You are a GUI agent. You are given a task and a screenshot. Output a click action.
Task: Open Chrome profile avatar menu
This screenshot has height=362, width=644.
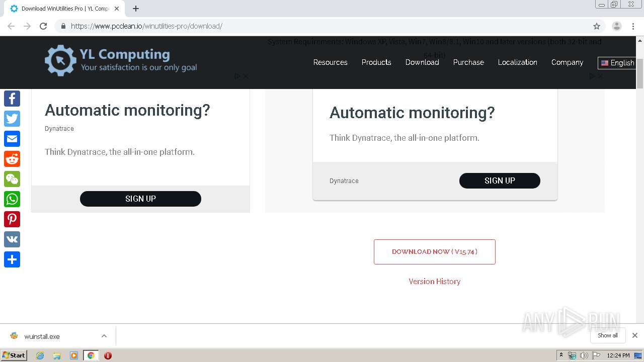617,26
